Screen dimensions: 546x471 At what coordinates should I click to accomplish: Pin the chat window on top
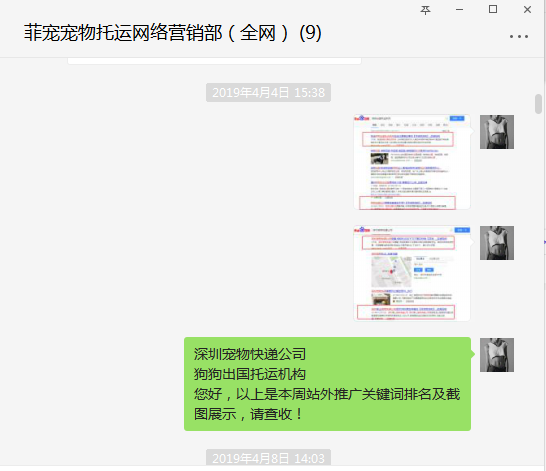(425, 10)
